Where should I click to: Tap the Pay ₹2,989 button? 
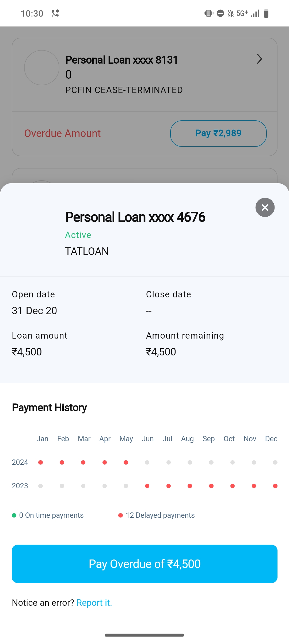[218, 133]
